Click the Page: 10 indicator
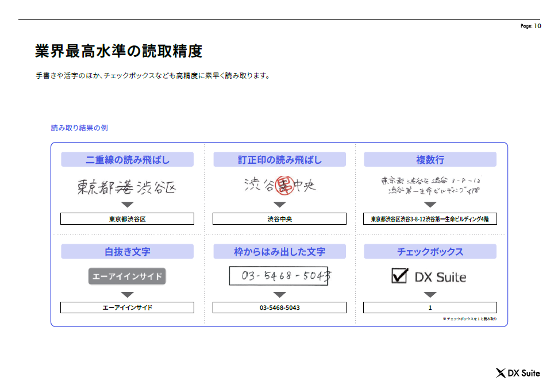Viewport: 558px width, 392px height. [532, 25]
